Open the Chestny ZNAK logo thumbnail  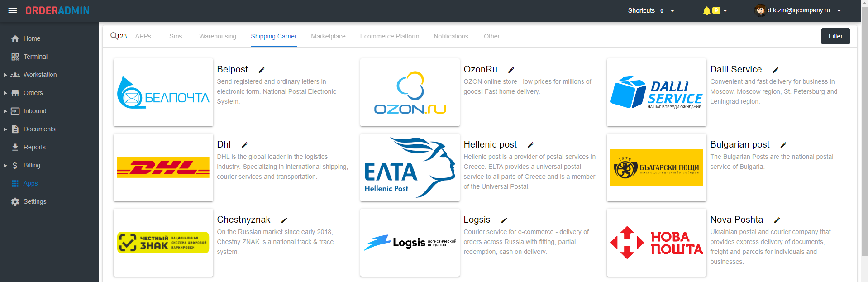pyautogui.click(x=163, y=243)
